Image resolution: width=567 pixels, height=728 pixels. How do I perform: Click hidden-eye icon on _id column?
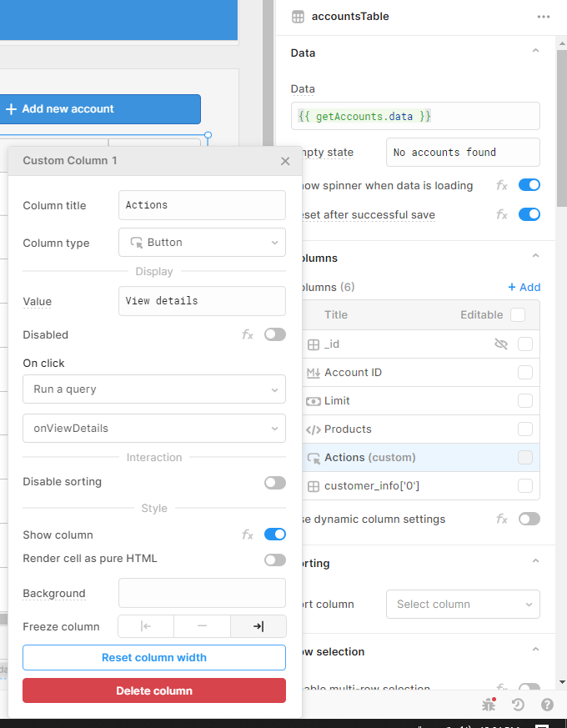[501, 344]
